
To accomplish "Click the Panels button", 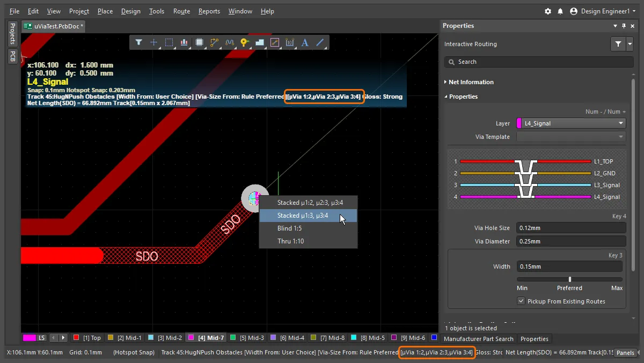I will (x=625, y=353).
